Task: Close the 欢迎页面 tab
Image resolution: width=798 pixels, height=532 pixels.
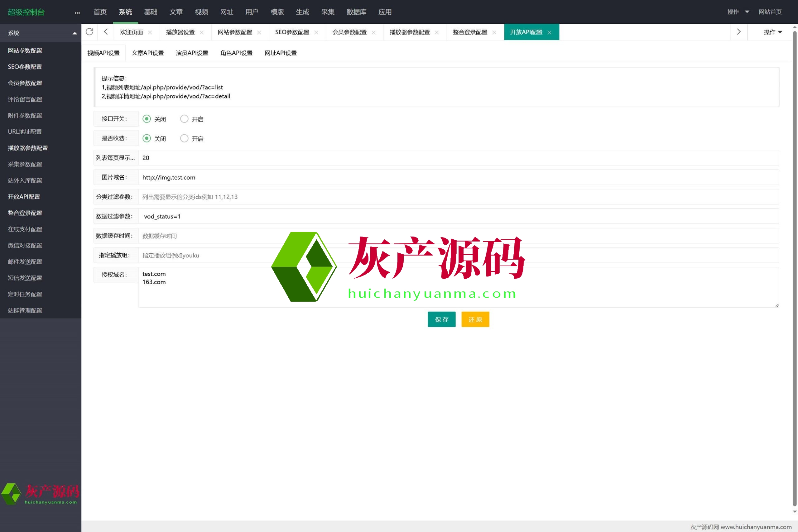Action: (x=150, y=32)
